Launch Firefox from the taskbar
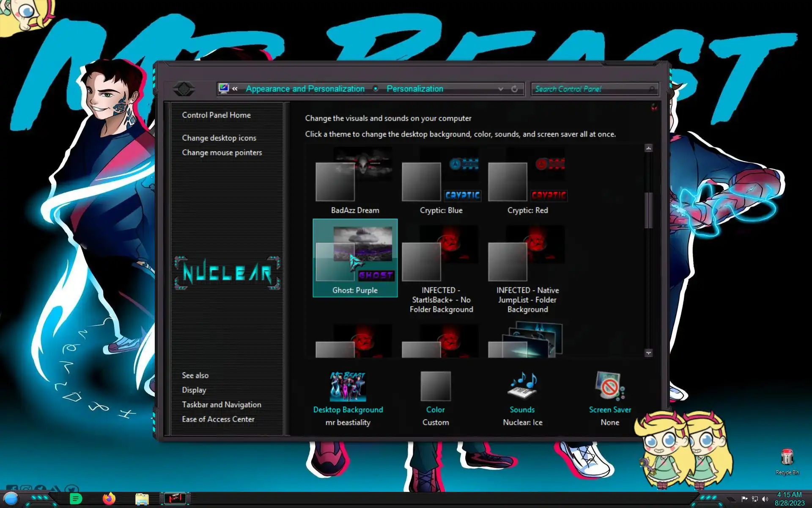 [x=109, y=499]
